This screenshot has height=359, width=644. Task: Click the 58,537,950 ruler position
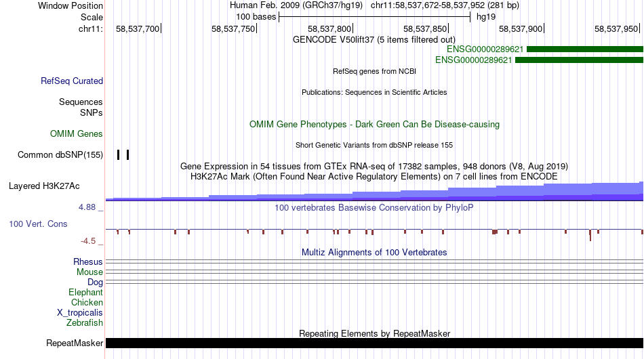(616, 28)
